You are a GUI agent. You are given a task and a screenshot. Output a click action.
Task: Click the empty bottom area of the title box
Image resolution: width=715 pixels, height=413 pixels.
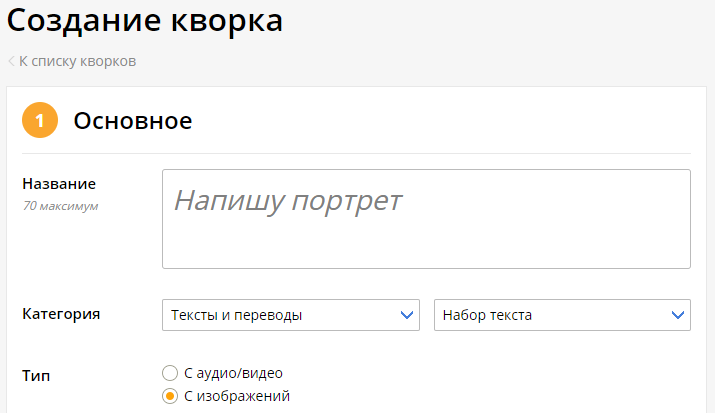(426, 250)
